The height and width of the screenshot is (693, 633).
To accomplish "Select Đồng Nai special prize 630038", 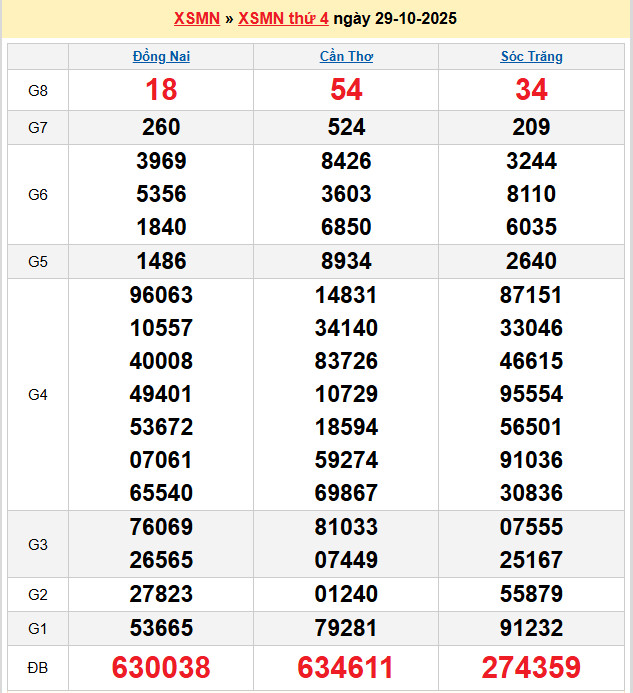I will pos(161,668).
